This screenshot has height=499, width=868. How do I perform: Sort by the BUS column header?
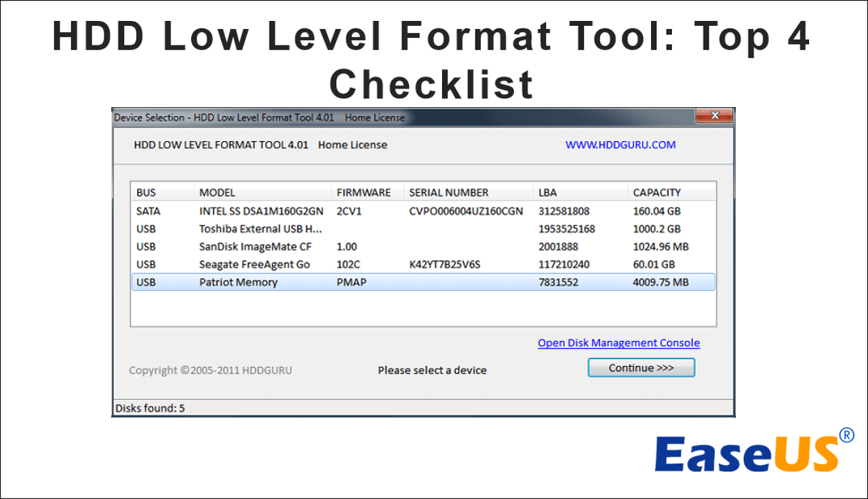tap(161, 193)
